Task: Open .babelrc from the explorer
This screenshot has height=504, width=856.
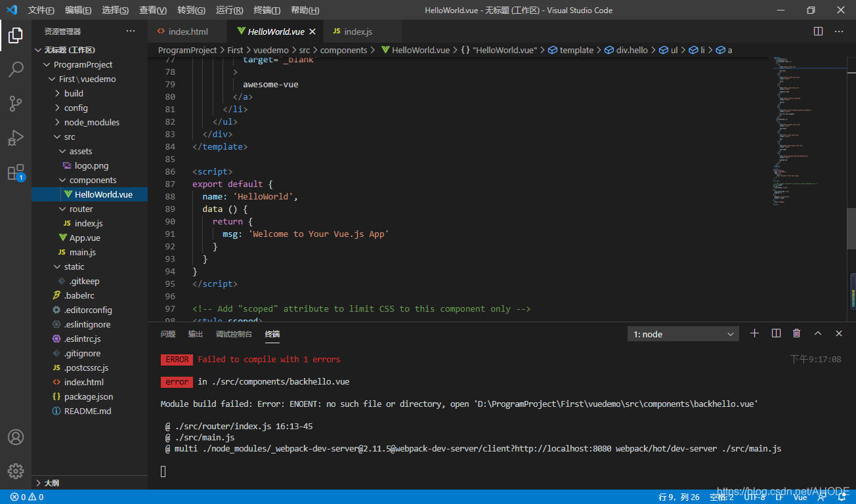Action: click(x=89, y=295)
